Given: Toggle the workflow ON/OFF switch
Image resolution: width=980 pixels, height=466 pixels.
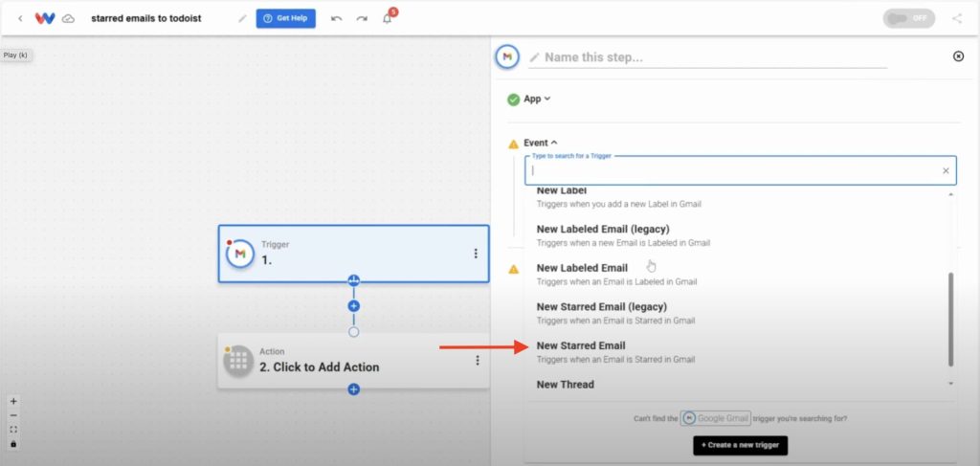Looking at the screenshot, I should (909, 18).
